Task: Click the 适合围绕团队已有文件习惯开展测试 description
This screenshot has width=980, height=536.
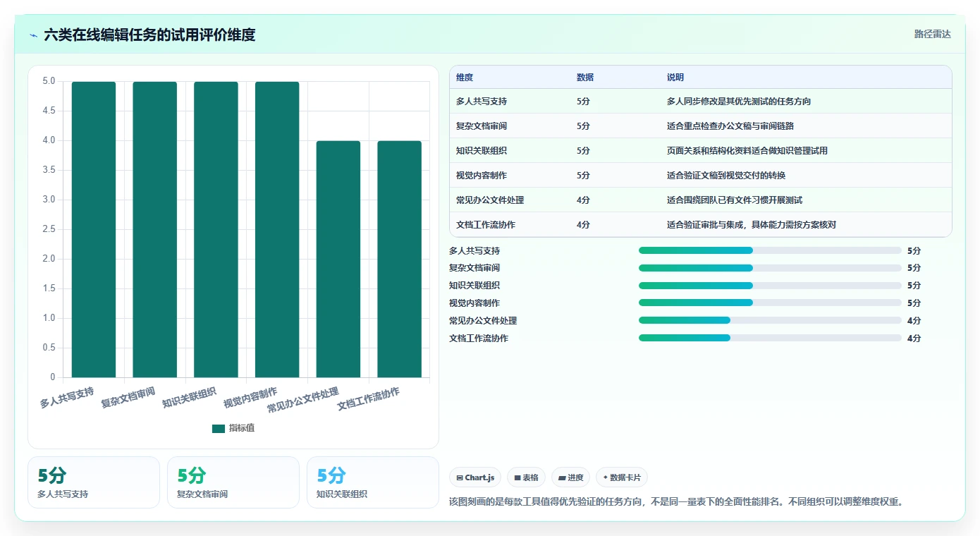Action: [x=735, y=200]
